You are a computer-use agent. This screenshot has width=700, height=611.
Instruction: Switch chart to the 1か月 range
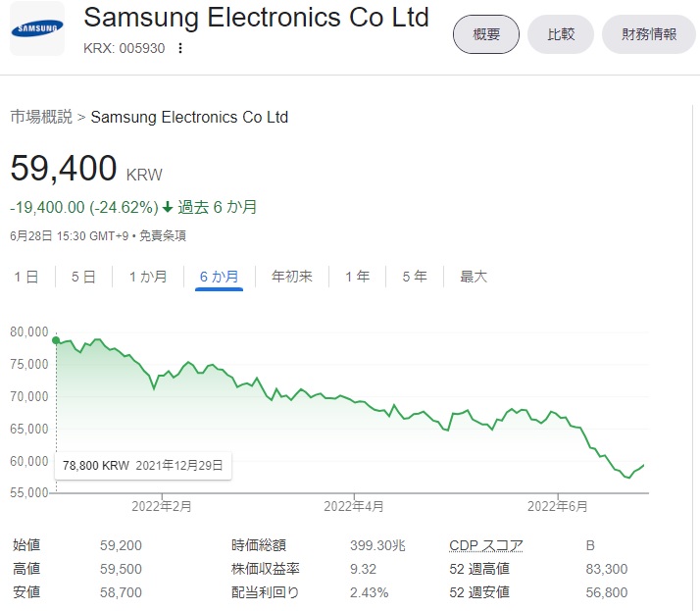click(x=148, y=277)
